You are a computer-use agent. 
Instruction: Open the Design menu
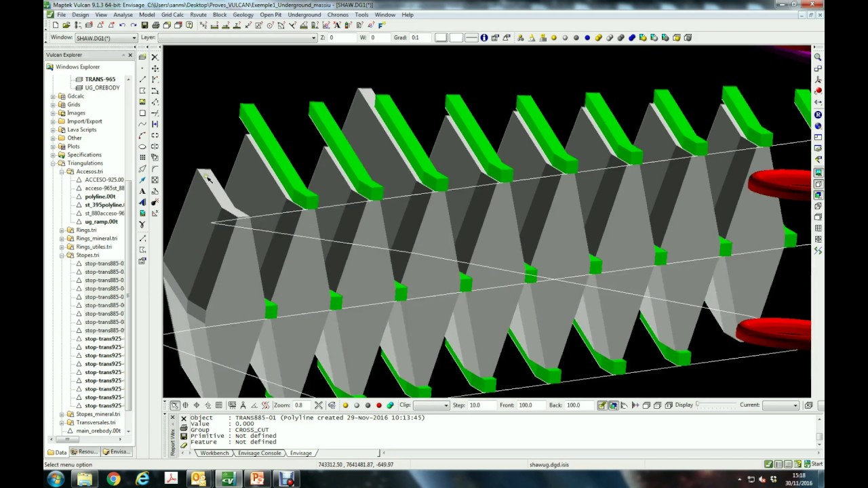(x=80, y=14)
